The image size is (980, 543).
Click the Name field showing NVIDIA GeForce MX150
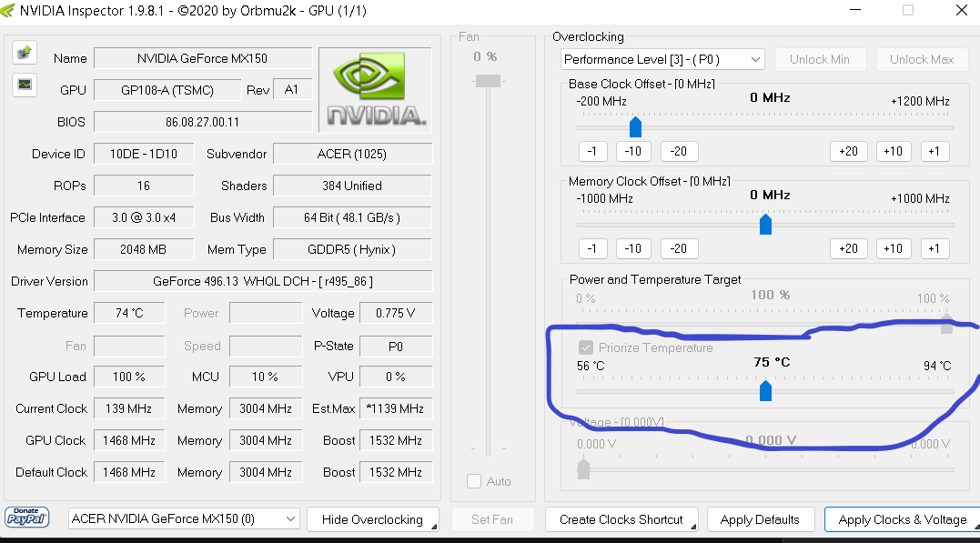203,58
